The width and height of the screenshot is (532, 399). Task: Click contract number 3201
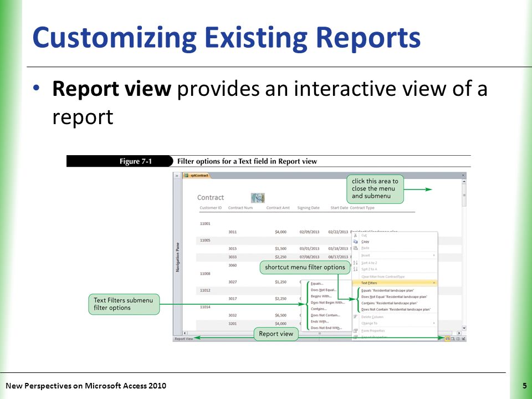[232, 324]
